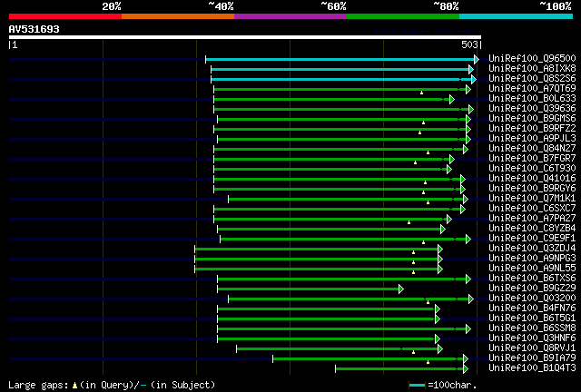581x392 pixels.
Task: Select the UniRef100_Q39636 subject label
Action: pyautogui.click(x=532, y=109)
